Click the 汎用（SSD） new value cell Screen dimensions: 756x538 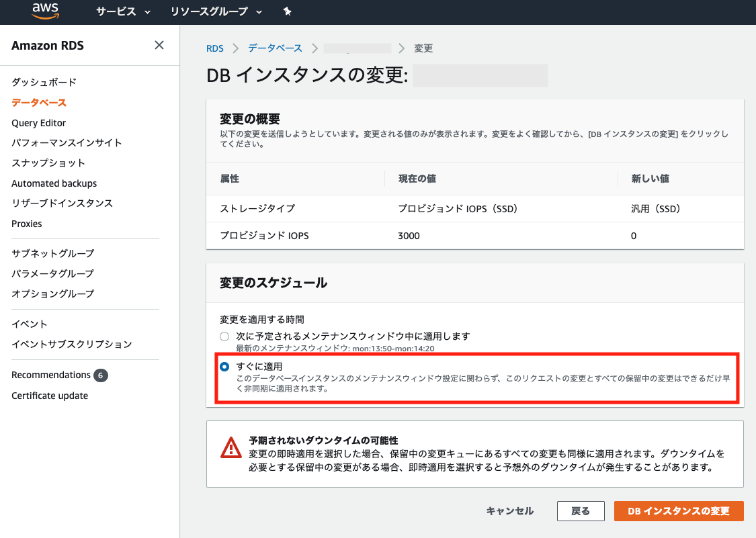tap(656, 209)
